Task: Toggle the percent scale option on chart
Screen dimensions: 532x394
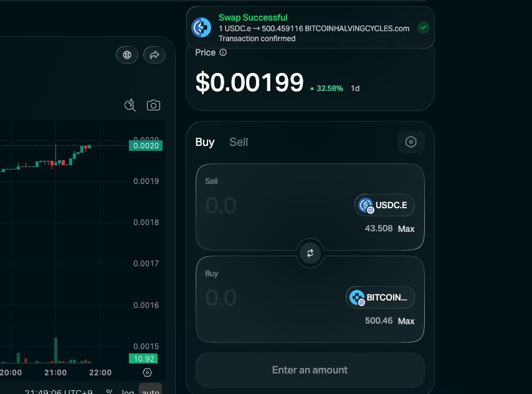Action: [109, 392]
